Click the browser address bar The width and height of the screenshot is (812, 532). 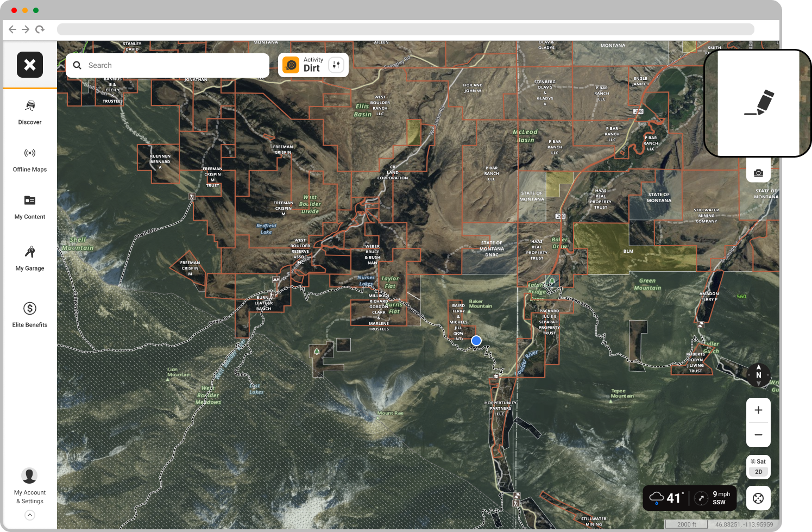tap(405, 29)
